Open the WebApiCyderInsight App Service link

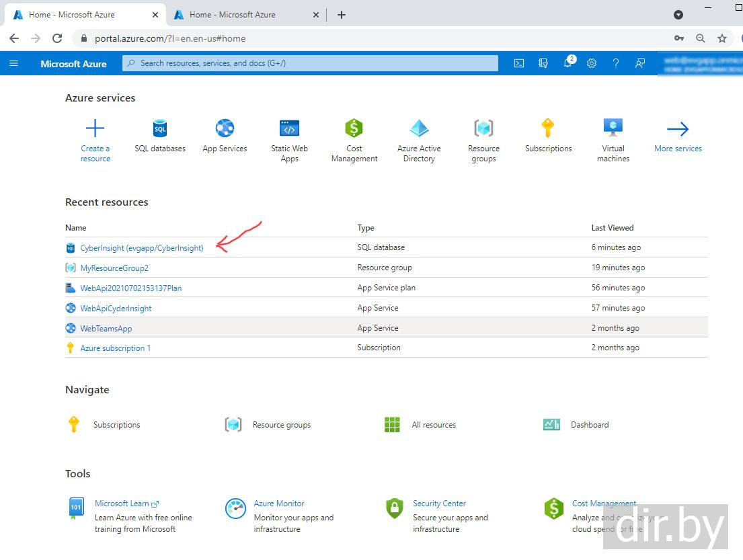pyautogui.click(x=116, y=309)
